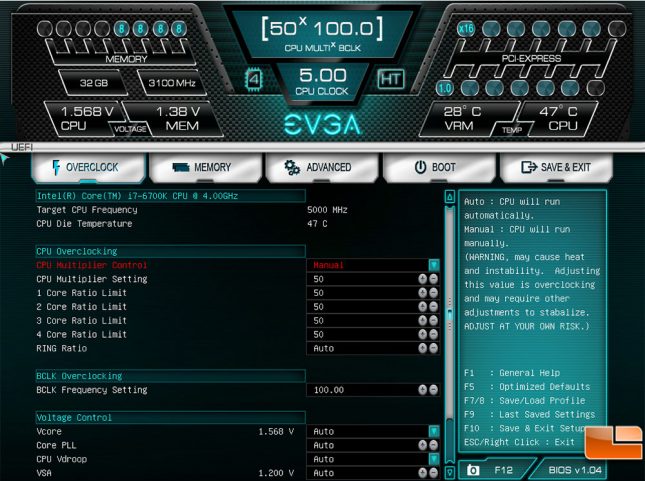Decrease the RING Ratio value
The height and width of the screenshot is (481, 645).
point(433,348)
